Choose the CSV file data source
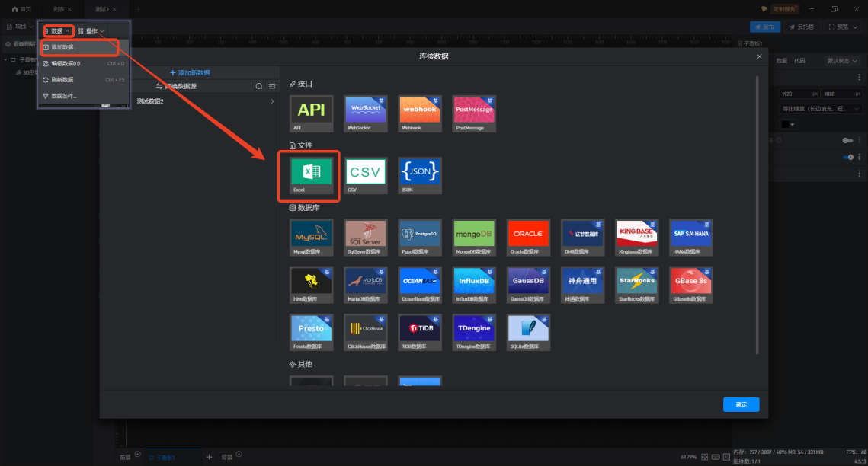This screenshot has width=868, height=466. pos(366,174)
